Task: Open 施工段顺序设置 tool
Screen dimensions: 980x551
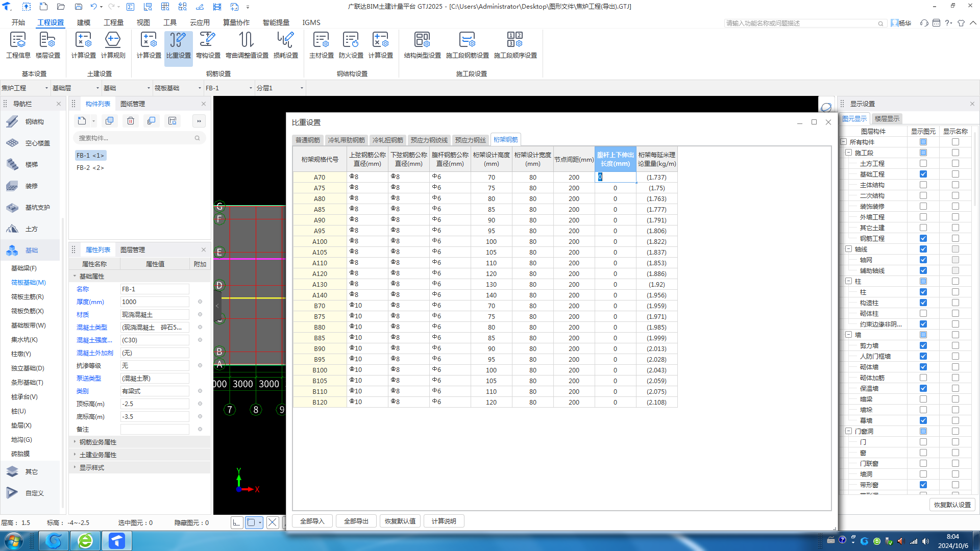Action: click(x=515, y=45)
